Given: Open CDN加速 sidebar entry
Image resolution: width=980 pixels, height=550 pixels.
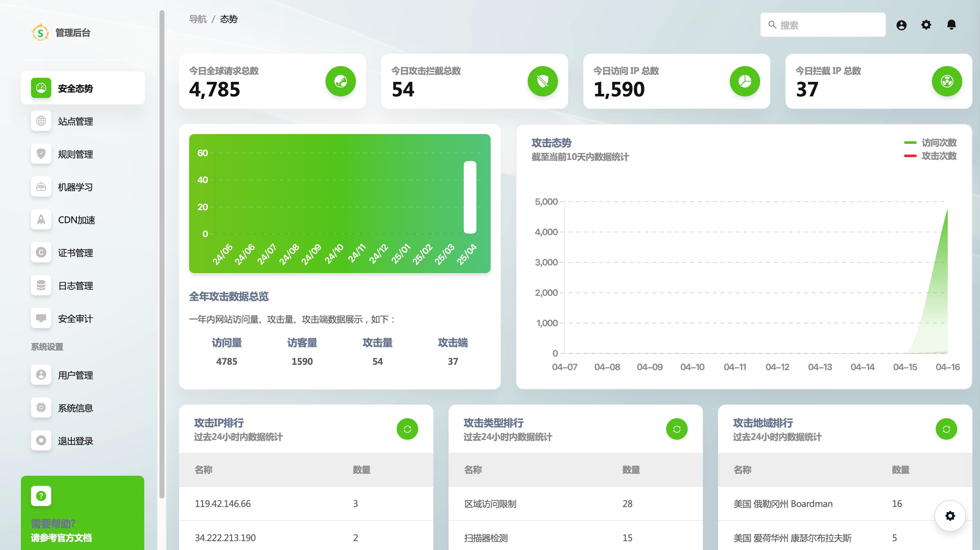Looking at the screenshot, I should (x=76, y=220).
